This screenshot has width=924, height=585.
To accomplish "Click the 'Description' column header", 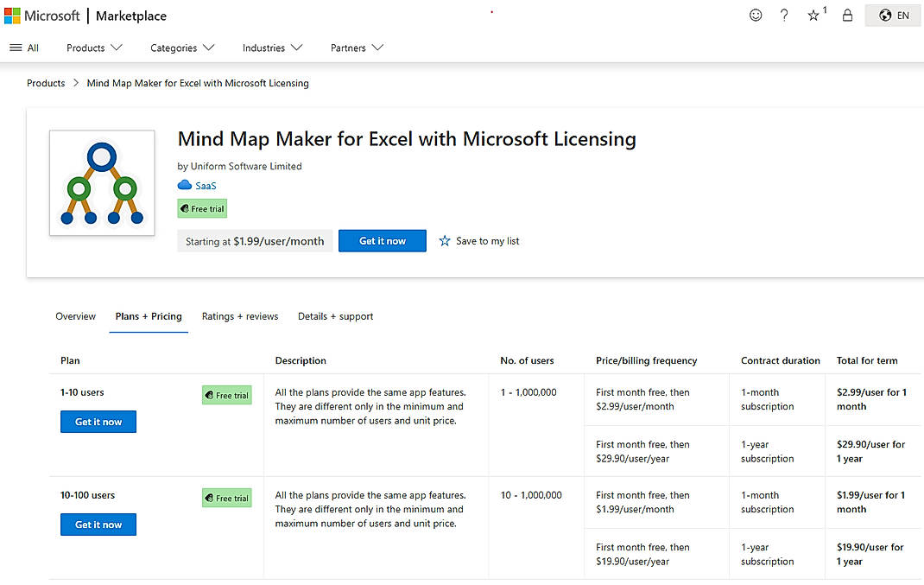I will point(301,360).
